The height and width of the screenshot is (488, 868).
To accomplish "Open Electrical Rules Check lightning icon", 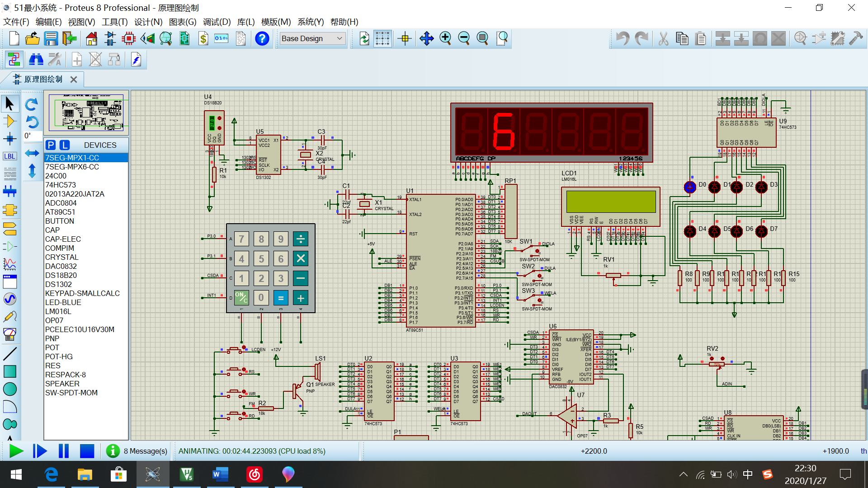I will (x=136, y=60).
